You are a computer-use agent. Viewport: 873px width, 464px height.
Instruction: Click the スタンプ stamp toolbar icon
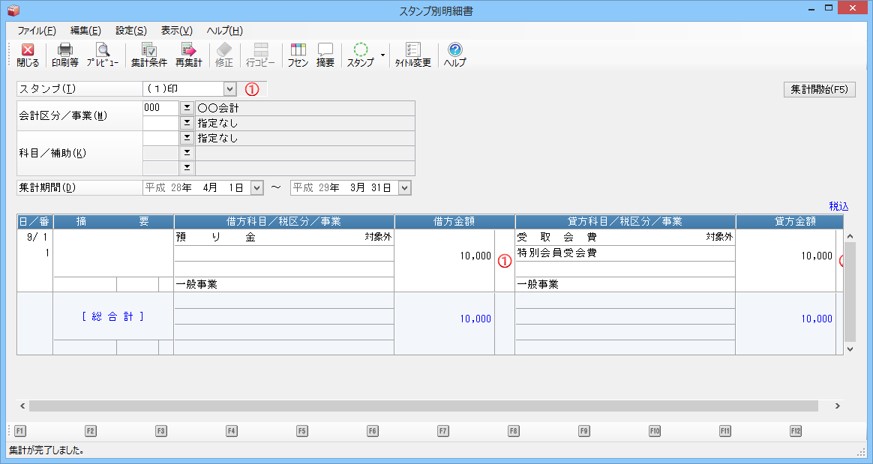click(360, 54)
